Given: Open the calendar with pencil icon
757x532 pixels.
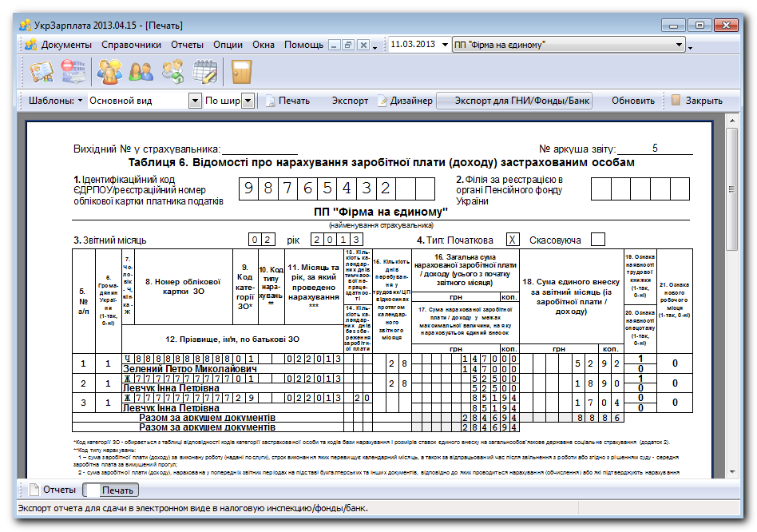Looking at the screenshot, I should pos(204,71).
